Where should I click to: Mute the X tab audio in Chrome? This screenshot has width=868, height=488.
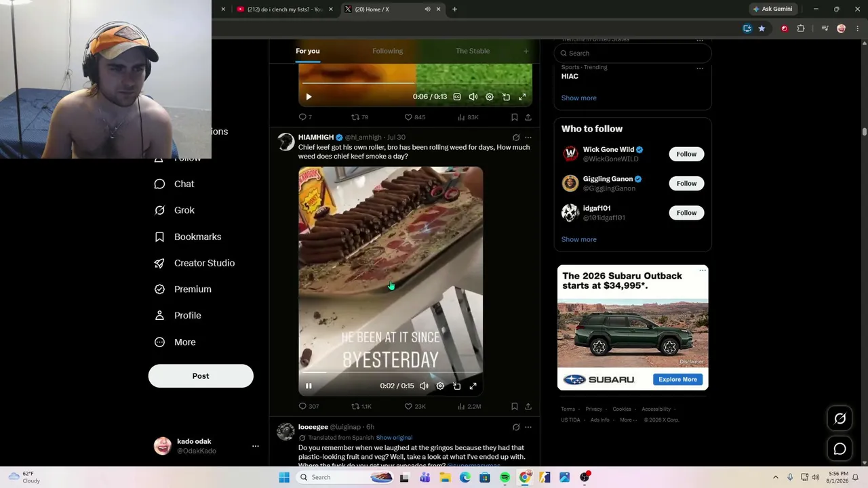pos(427,9)
